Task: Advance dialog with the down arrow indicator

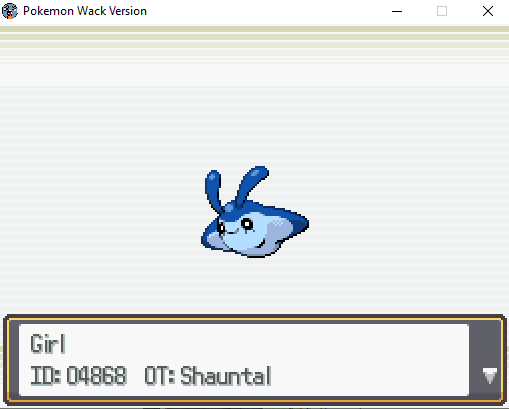Action: click(490, 376)
